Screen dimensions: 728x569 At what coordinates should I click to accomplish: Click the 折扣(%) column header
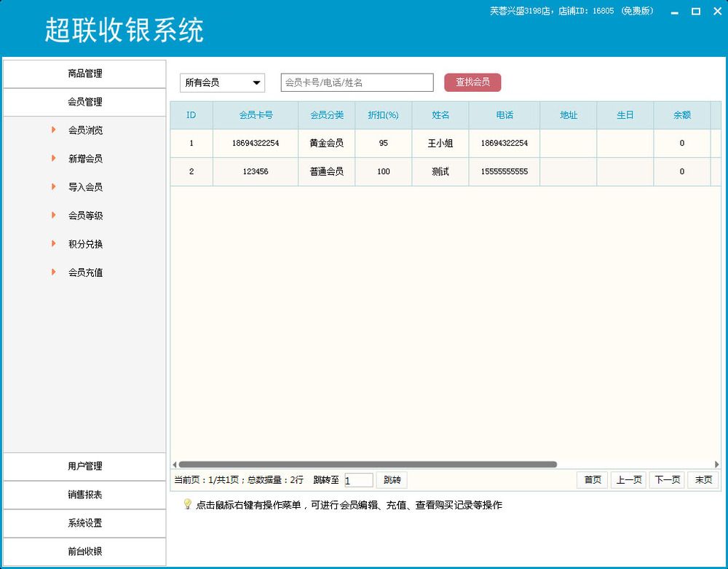(x=384, y=115)
